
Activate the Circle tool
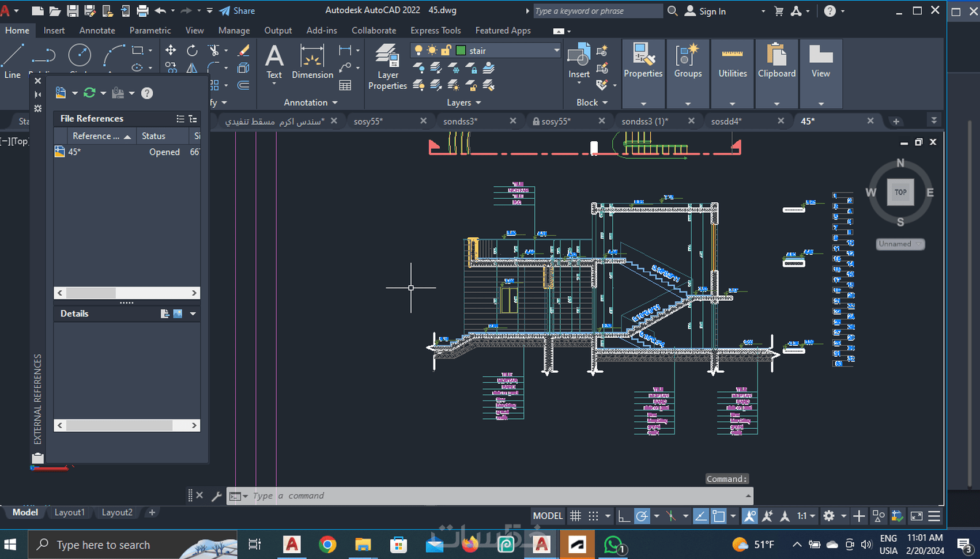pyautogui.click(x=80, y=56)
